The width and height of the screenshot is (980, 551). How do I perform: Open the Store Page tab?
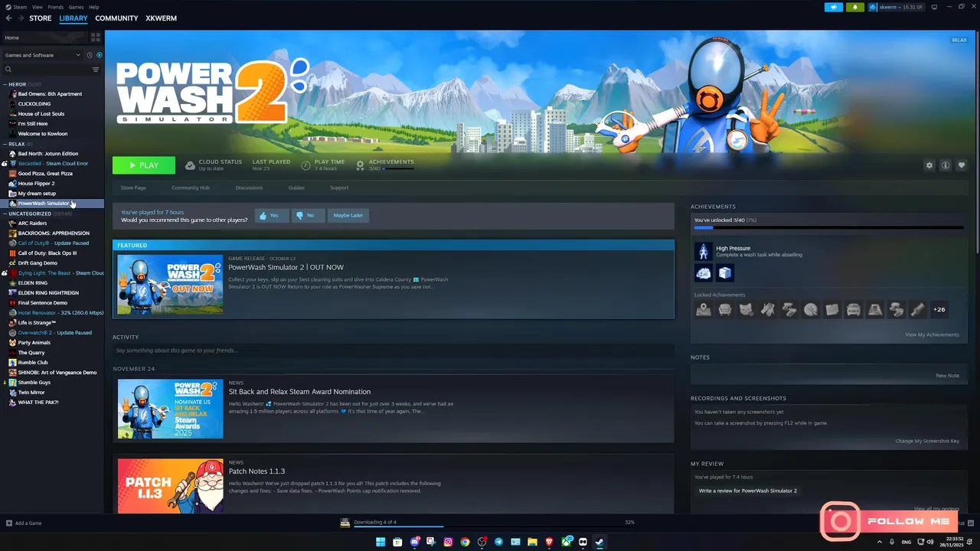(x=133, y=187)
